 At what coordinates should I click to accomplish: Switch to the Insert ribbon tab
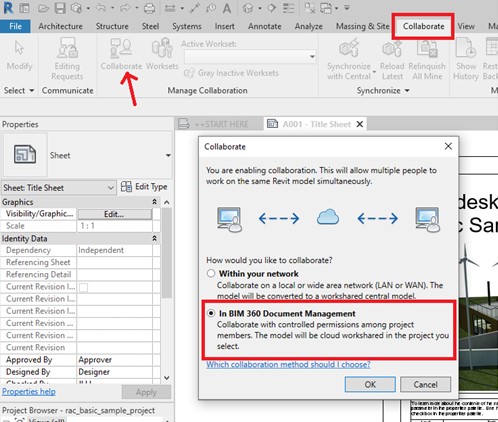point(224,26)
